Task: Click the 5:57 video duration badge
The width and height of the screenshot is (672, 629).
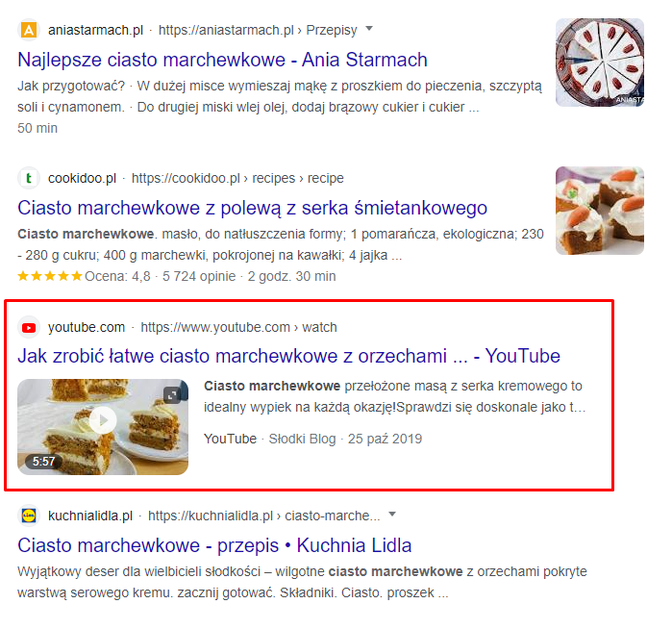Action: pos(43,462)
